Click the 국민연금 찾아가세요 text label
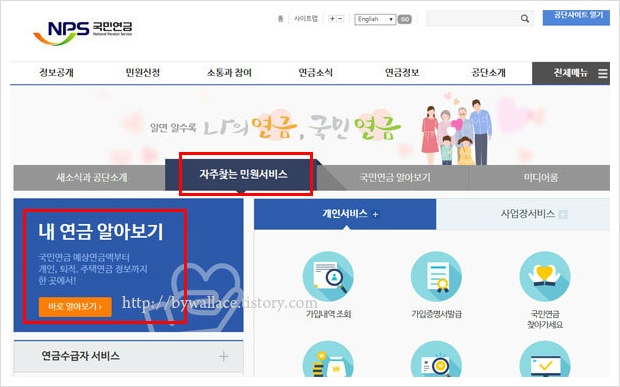The height and width of the screenshot is (387, 620). point(545,319)
